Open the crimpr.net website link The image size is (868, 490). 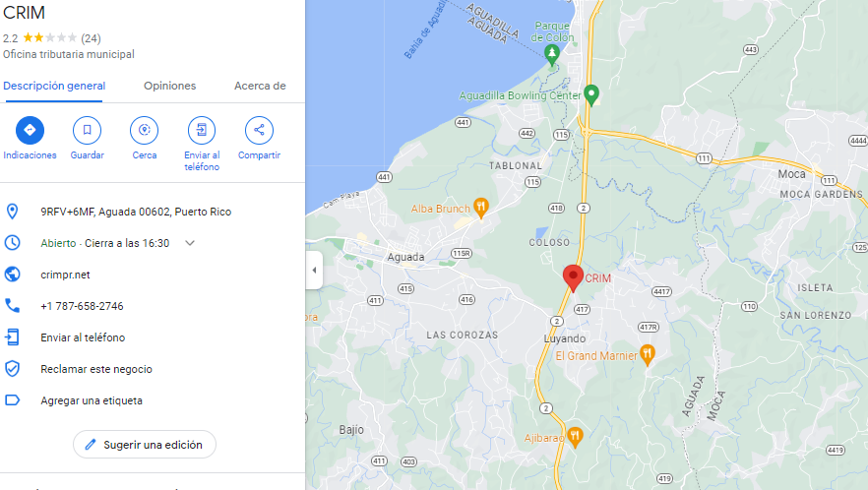(65, 275)
